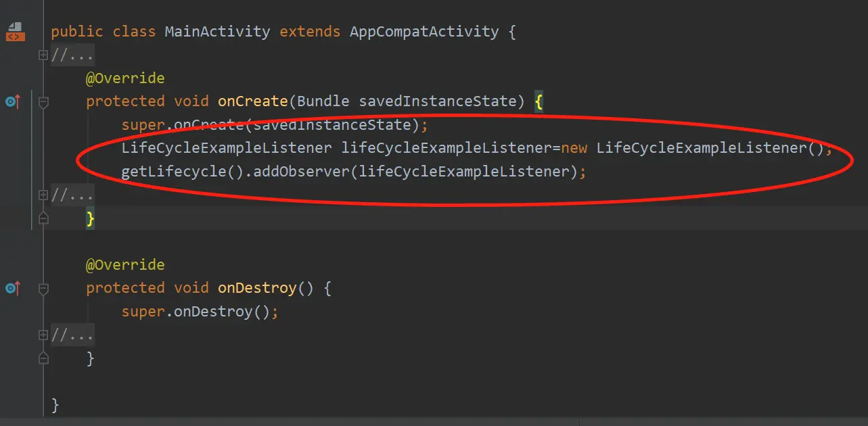Screen dimensions: 868x426
Task: Collapse the onDestroy method using its fold marker
Action: (43, 289)
